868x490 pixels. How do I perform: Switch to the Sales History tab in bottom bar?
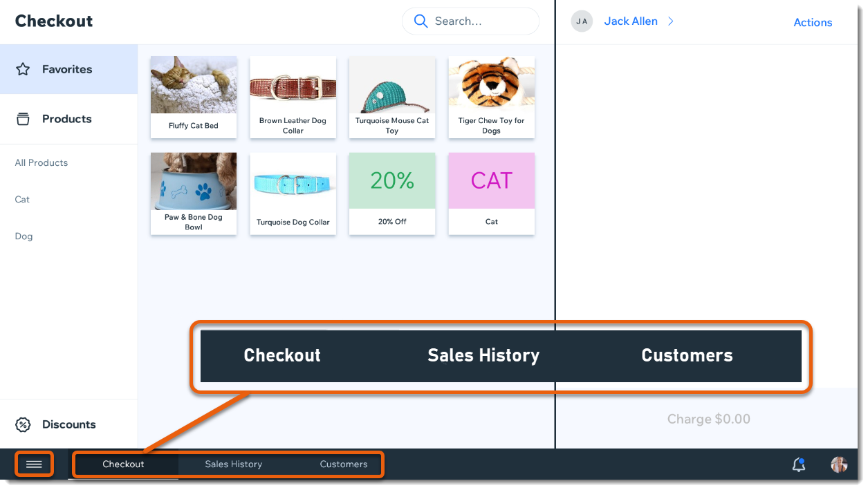(x=234, y=464)
